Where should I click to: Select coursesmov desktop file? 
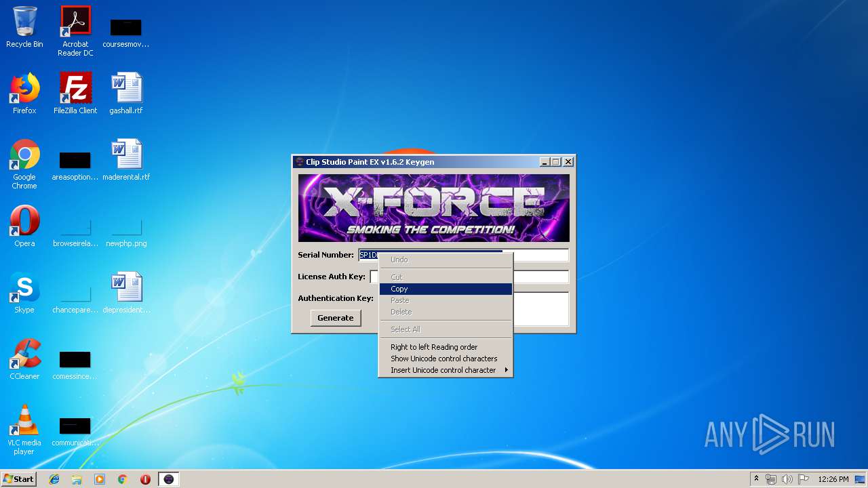coord(126,31)
